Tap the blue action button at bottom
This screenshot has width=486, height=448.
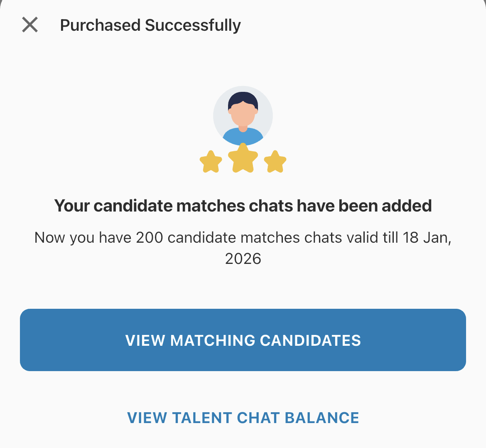243,340
